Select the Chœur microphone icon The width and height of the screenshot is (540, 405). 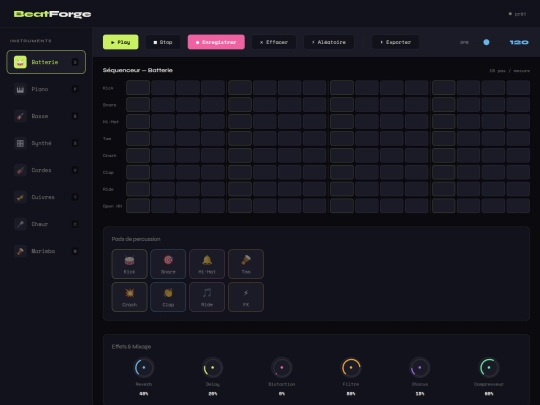(x=20, y=224)
